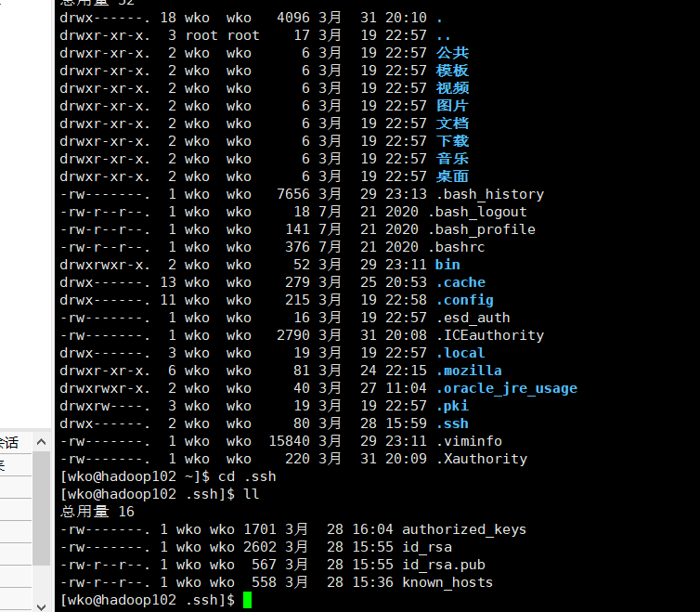Click the .pki directory name
The width and height of the screenshot is (700, 612).
click(452, 406)
